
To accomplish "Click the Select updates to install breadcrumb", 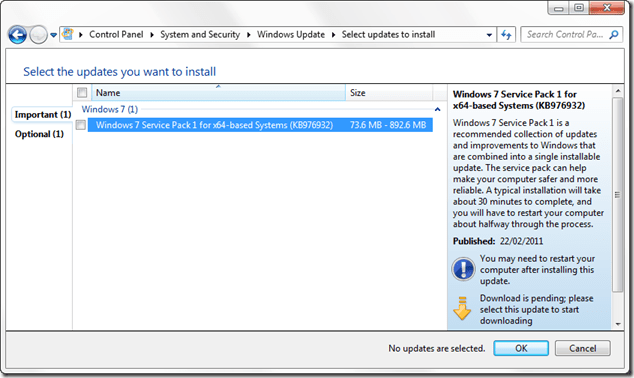I will [x=388, y=35].
